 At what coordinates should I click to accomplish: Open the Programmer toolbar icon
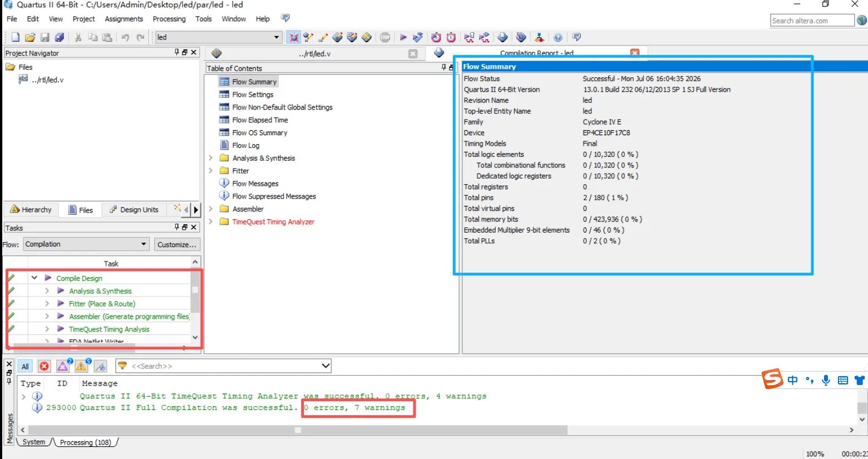tap(521, 37)
